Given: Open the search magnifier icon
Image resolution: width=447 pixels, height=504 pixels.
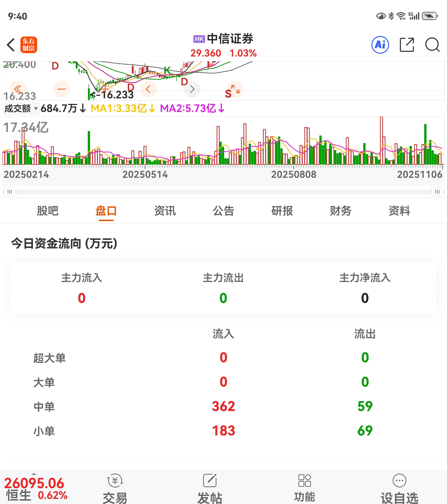Looking at the screenshot, I should pos(432,45).
